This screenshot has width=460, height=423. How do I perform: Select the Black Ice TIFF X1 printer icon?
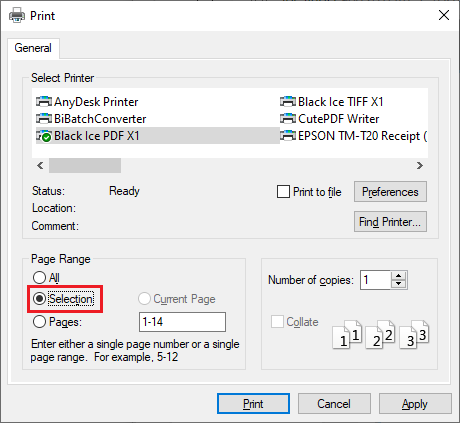coord(288,101)
